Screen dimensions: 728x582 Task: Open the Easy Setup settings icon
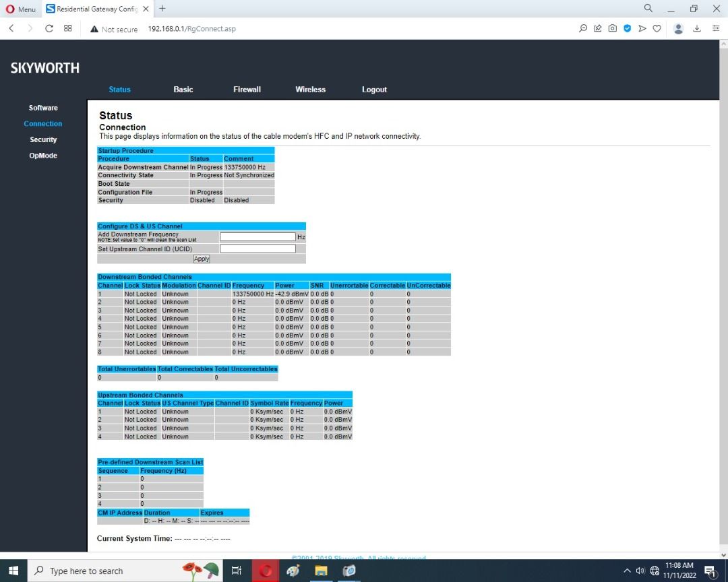pos(715,28)
